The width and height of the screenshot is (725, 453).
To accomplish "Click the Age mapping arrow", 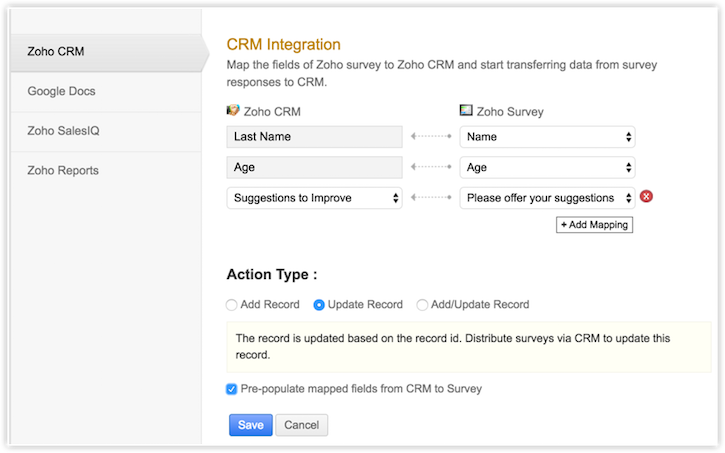I will pos(431,168).
